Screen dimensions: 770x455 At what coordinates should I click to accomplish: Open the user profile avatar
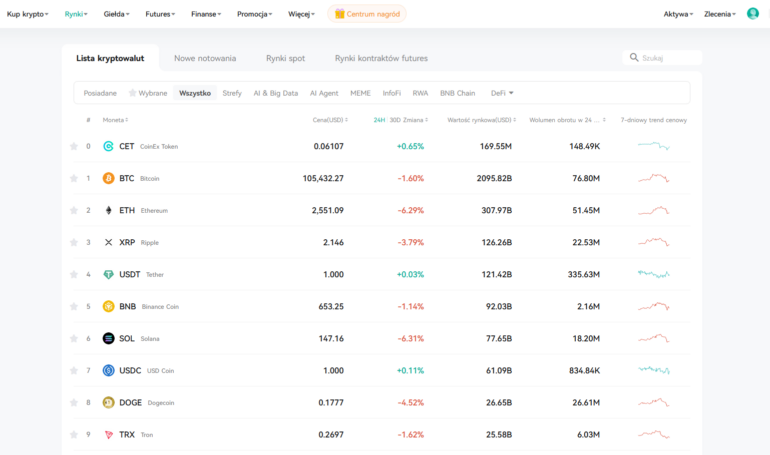click(x=753, y=14)
